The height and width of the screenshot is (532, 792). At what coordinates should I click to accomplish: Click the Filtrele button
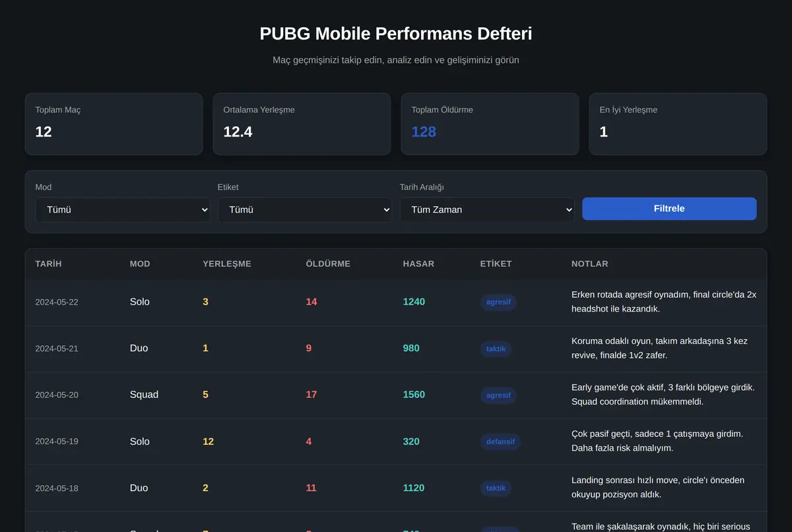[x=669, y=209]
